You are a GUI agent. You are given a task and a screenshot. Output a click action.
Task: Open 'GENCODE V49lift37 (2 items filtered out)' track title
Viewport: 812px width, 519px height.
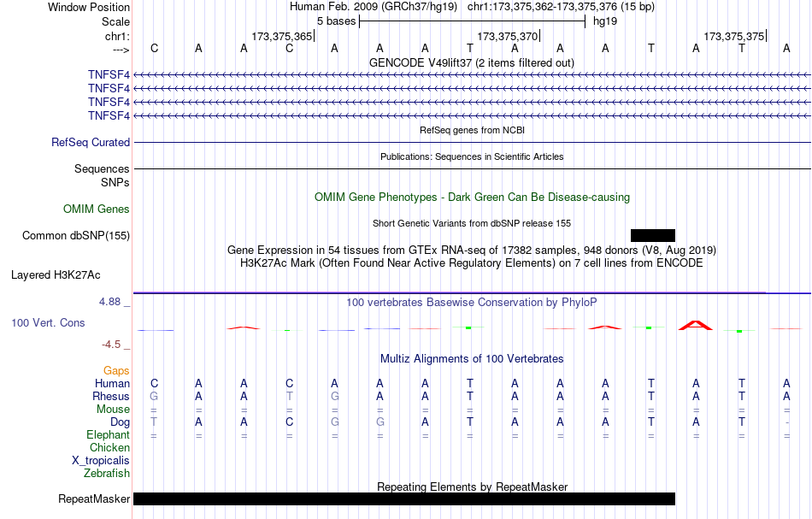point(472,63)
